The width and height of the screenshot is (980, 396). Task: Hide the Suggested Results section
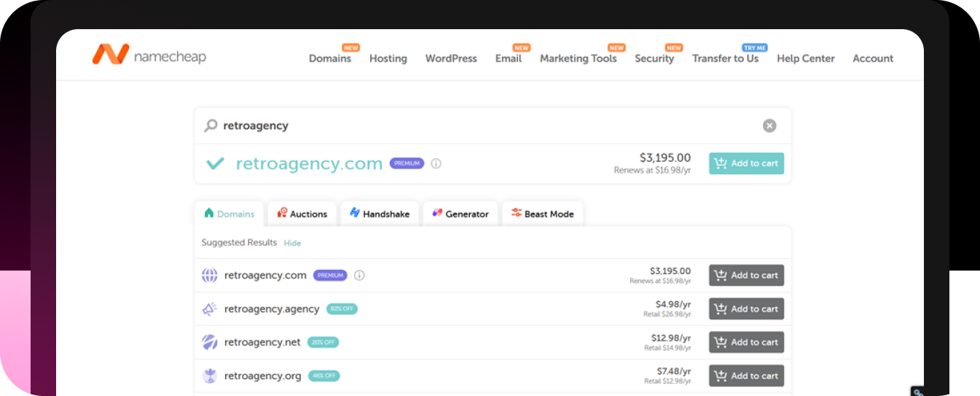pyautogui.click(x=292, y=243)
